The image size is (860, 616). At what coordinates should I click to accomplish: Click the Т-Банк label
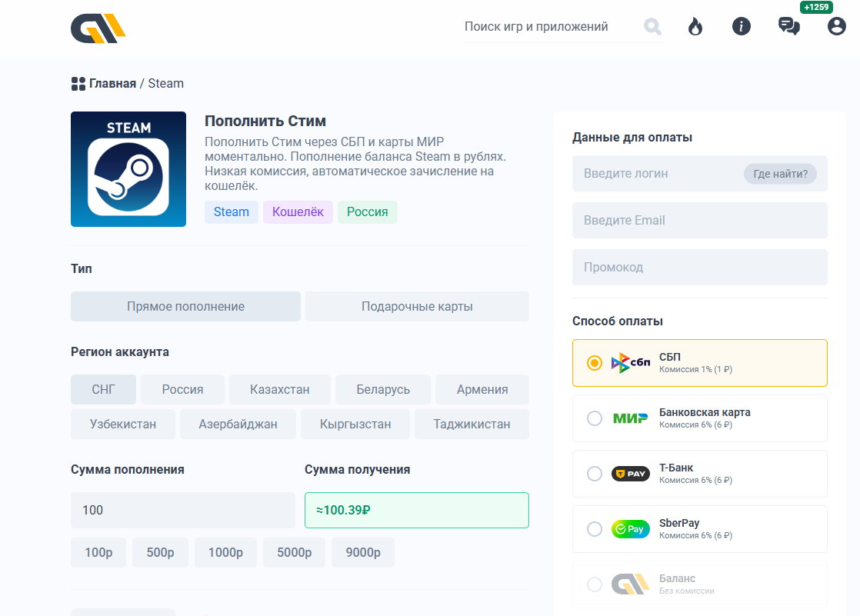coord(676,468)
